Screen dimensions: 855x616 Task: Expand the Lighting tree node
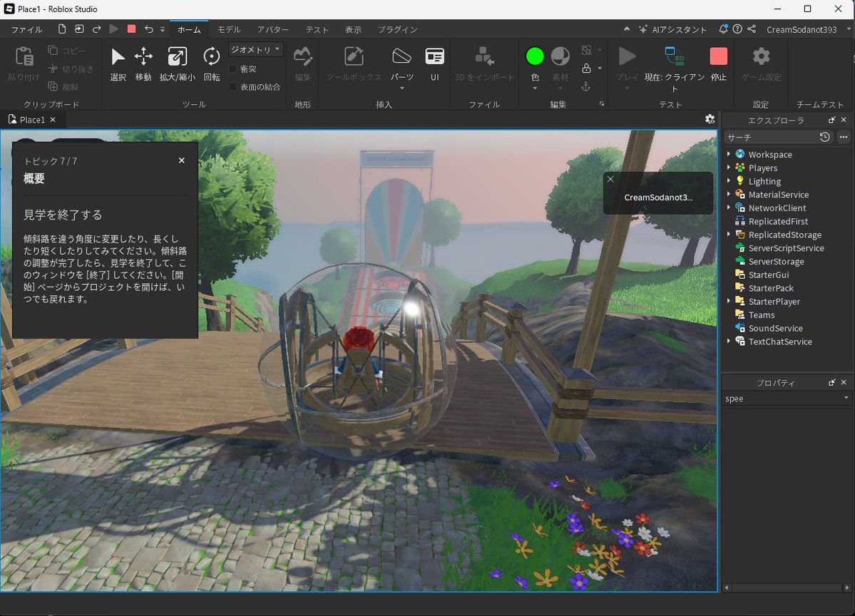coord(729,181)
